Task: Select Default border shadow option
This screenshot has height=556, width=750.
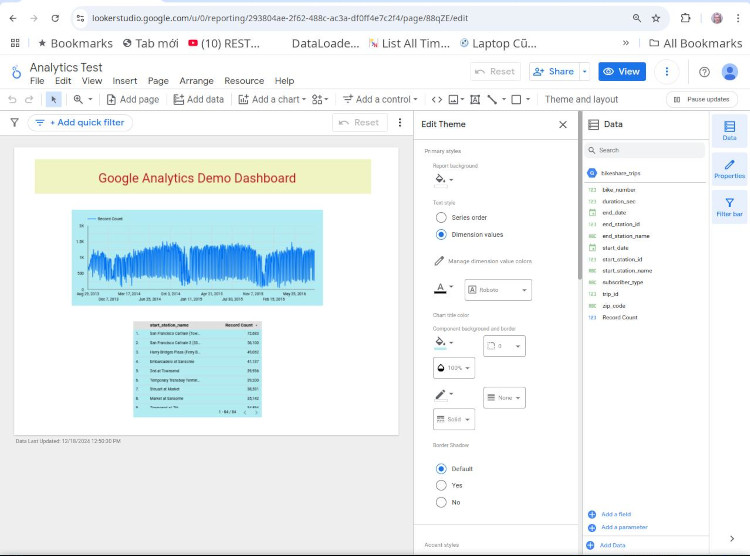Action: point(441,468)
